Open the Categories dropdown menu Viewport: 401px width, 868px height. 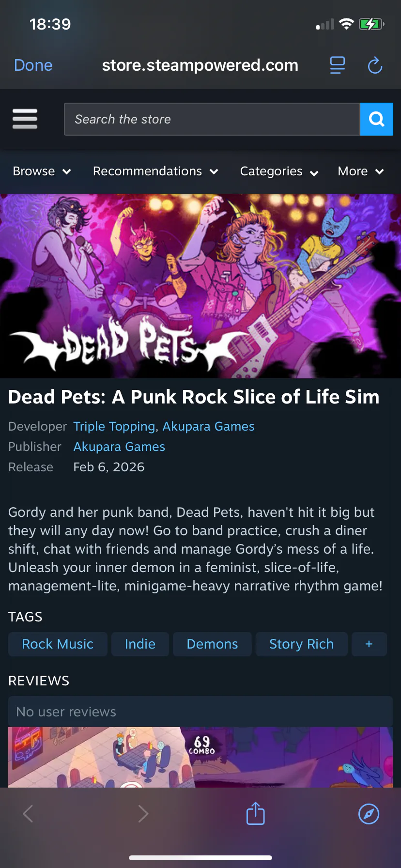[x=279, y=171]
